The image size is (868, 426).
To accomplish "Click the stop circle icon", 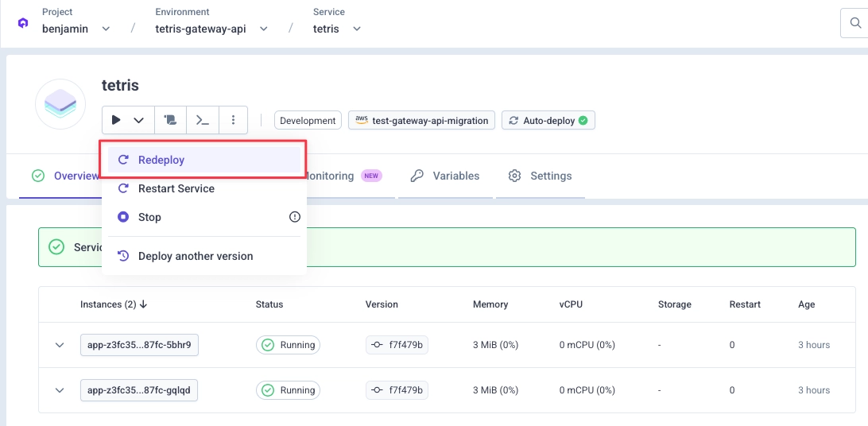I will 123,217.
